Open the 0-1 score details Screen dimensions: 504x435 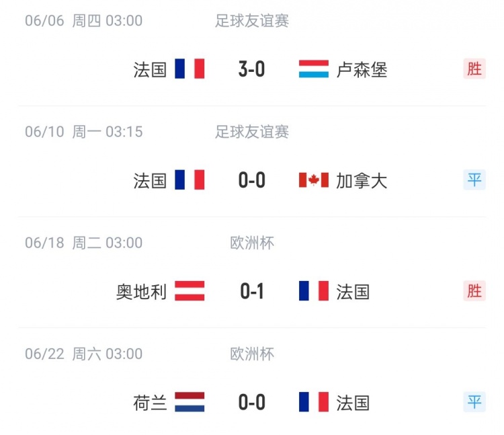(x=252, y=291)
